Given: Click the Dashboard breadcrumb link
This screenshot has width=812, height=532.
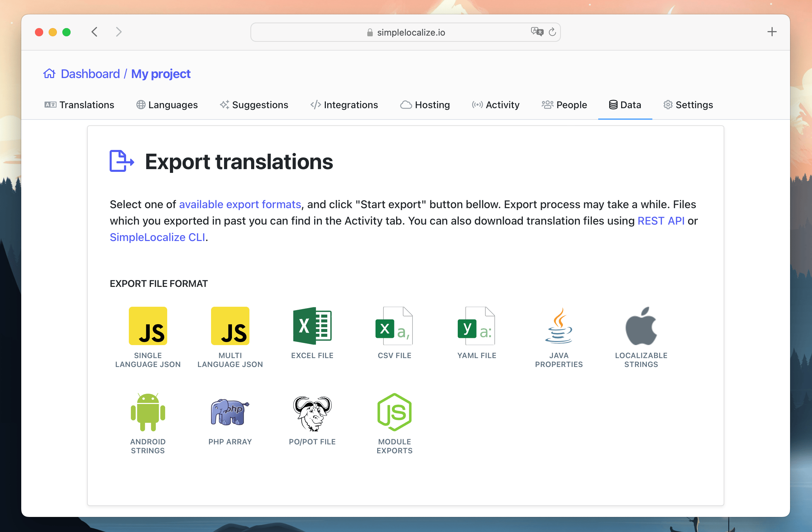Looking at the screenshot, I should [x=90, y=74].
